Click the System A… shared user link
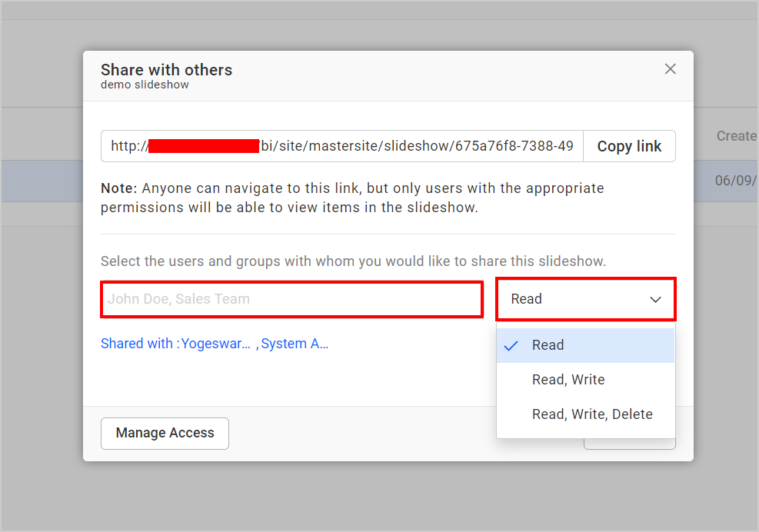Image resolution: width=759 pixels, height=532 pixels. tap(295, 344)
